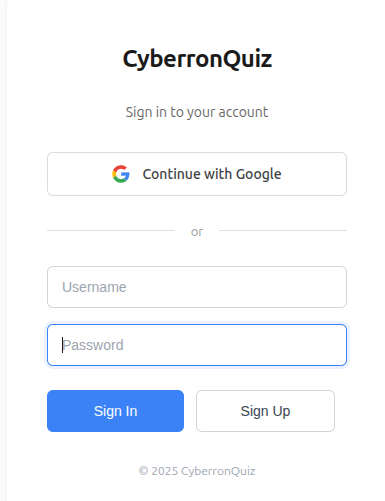Image resolution: width=385 pixels, height=501 pixels.
Task: Click the 'Sign Up' label text
Action: pyautogui.click(x=265, y=411)
